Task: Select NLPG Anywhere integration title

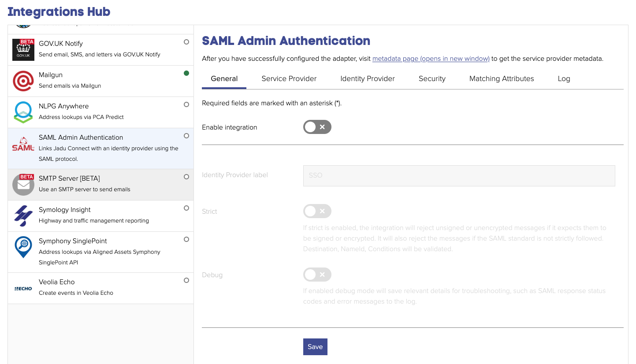Action: (64, 106)
